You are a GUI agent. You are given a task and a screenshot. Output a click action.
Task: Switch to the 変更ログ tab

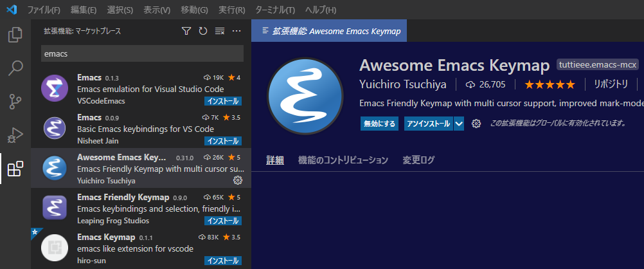[418, 160]
